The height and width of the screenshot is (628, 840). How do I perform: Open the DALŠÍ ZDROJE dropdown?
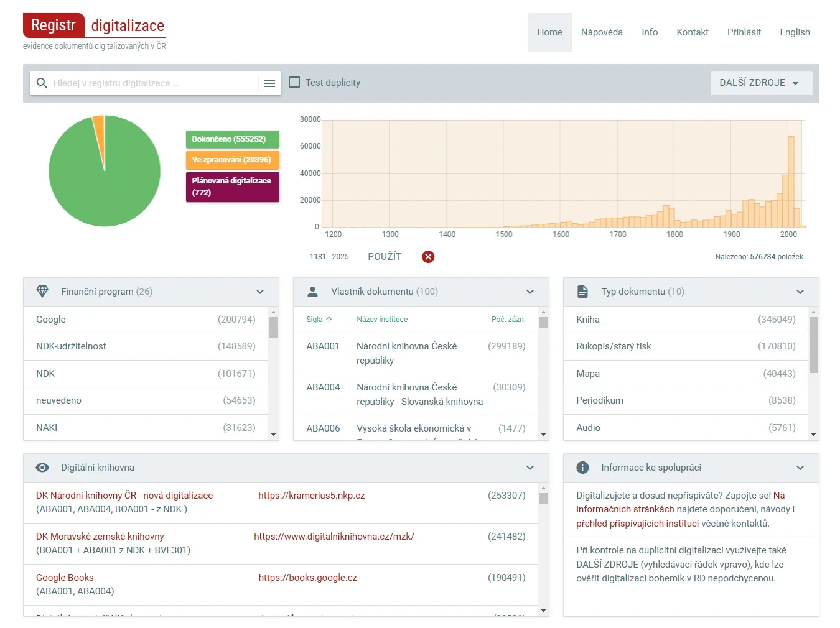click(760, 83)
